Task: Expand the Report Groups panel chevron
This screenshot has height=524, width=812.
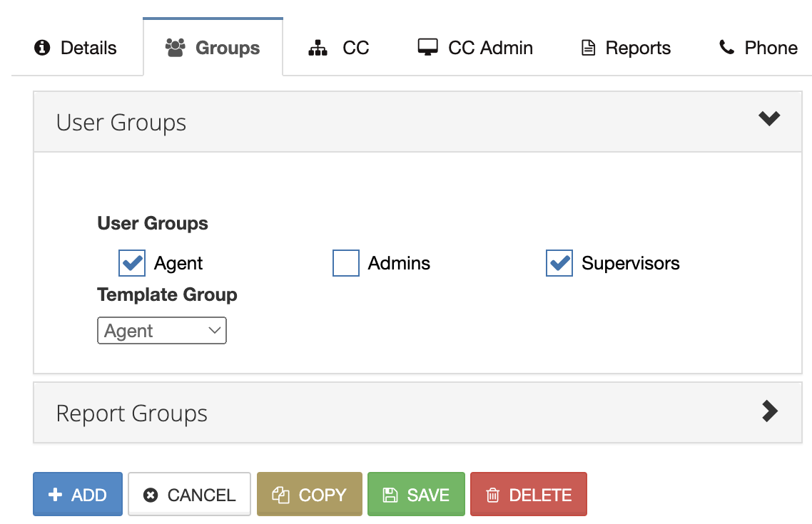Action: pos(770,411)
